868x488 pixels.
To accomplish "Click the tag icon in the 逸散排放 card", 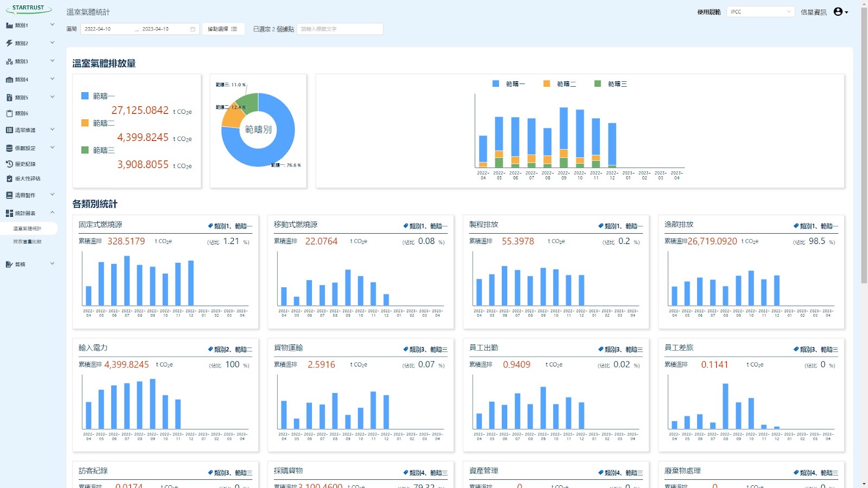I will 796,226.
